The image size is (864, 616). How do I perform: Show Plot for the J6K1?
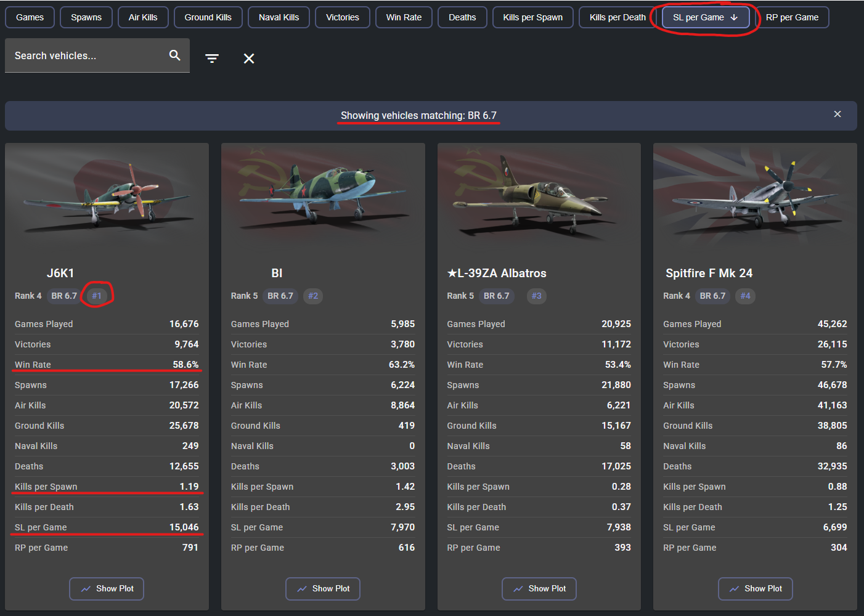click(107, 589)
